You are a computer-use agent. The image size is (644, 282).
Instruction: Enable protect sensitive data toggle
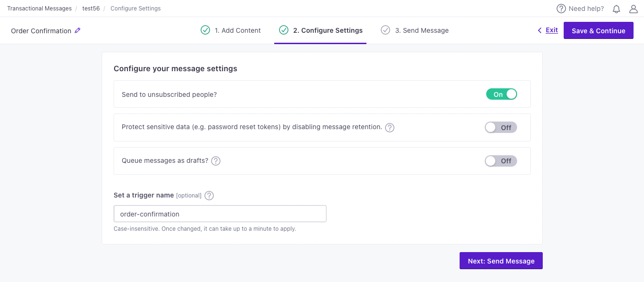501,127
